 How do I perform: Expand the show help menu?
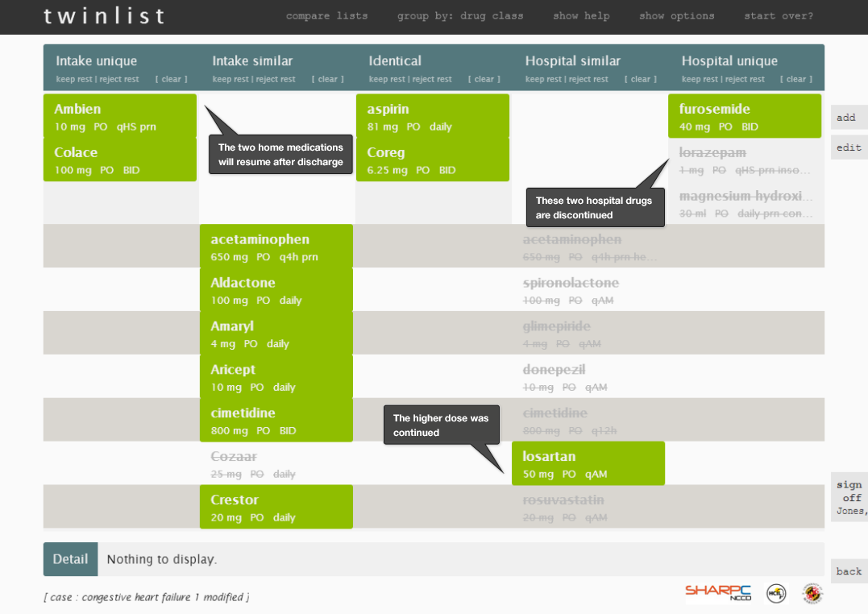point(581,16)
